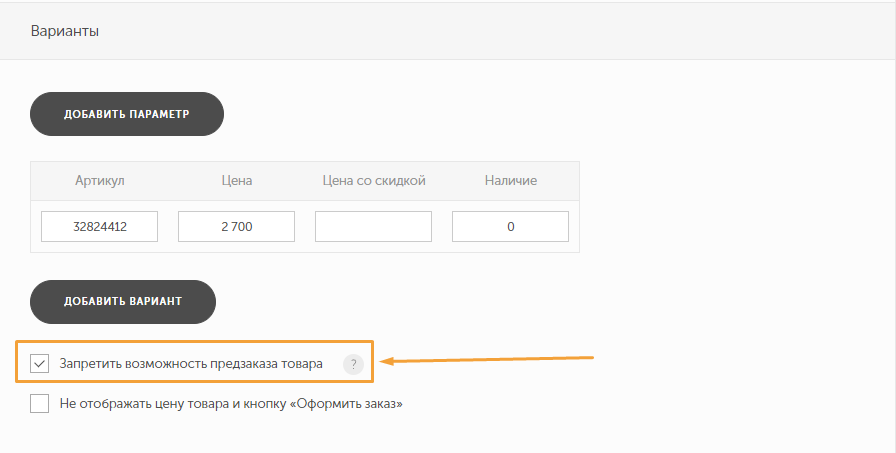This screenshot has height=453, width=896.
Task: Click the «Цена со скидкой» column header
Action: [x=374, y=181]
